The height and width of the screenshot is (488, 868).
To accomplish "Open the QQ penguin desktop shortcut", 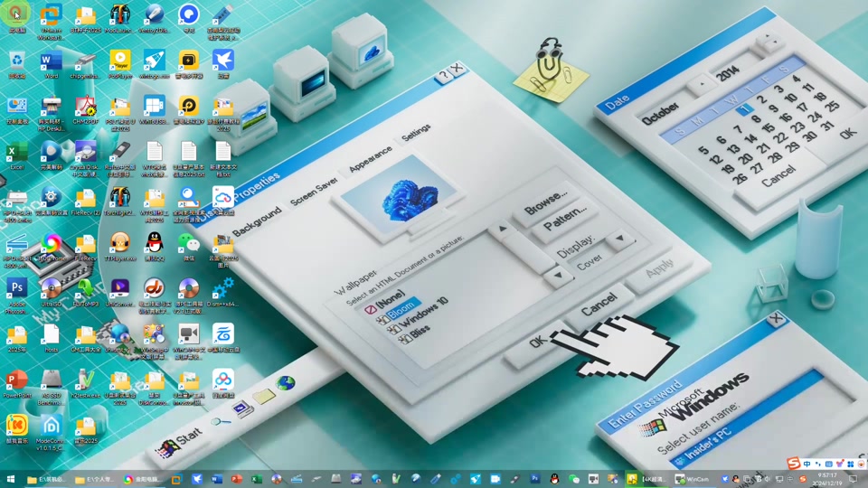I will [155, 248].
